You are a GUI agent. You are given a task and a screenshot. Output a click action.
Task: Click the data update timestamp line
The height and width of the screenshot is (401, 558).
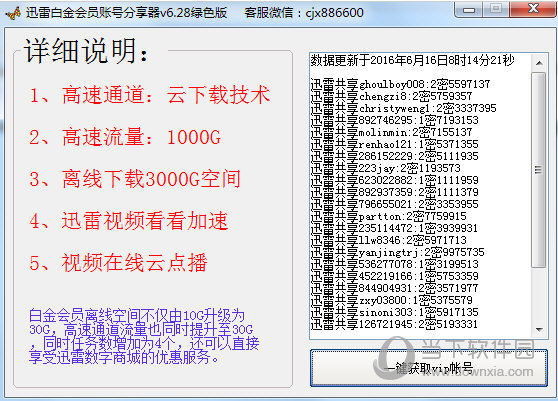click(412, 60)
